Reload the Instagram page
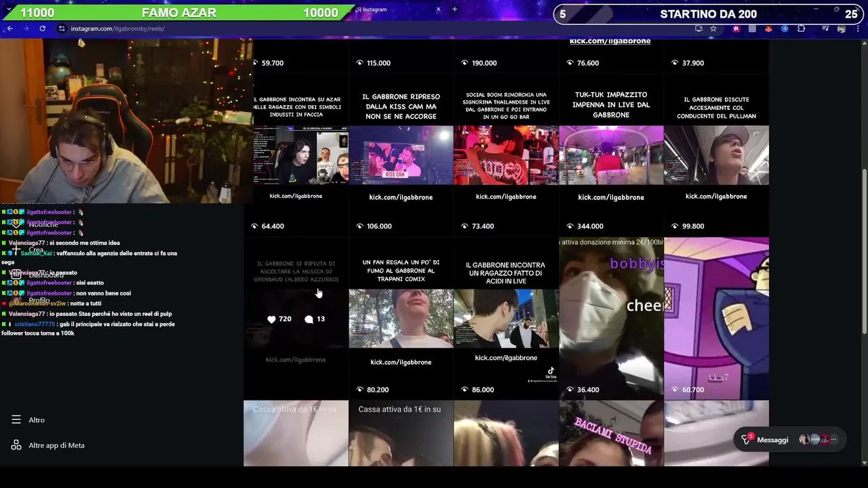 click(42, 28)
